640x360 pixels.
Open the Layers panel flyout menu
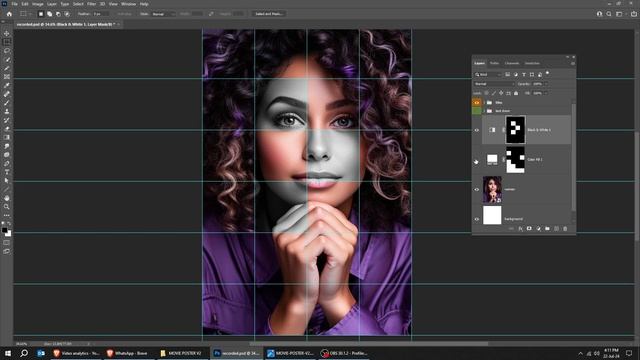pyautogui.click(x=573, y=63)
